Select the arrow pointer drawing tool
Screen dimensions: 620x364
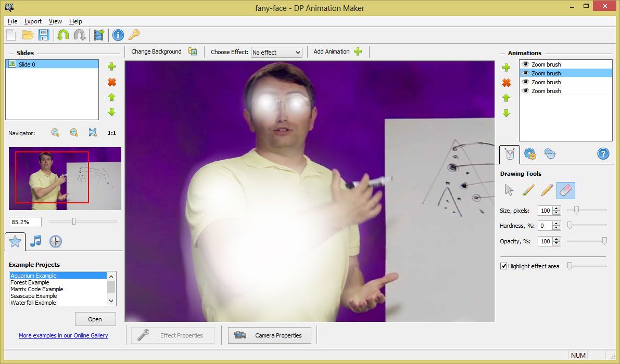click(x=509, y=190)
